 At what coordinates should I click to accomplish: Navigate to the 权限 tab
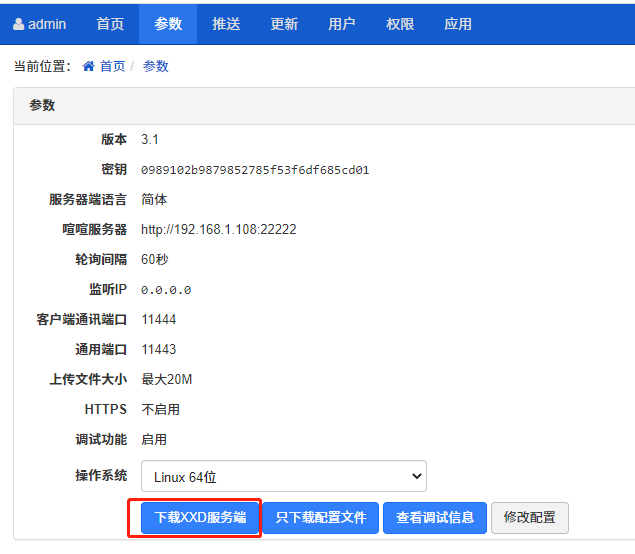point(400,24)
